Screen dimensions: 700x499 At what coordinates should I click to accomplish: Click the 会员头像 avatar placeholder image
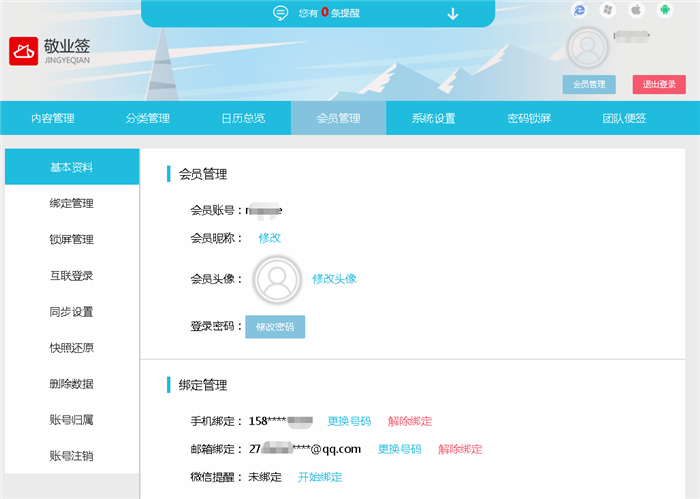click(x=277, y=279)
